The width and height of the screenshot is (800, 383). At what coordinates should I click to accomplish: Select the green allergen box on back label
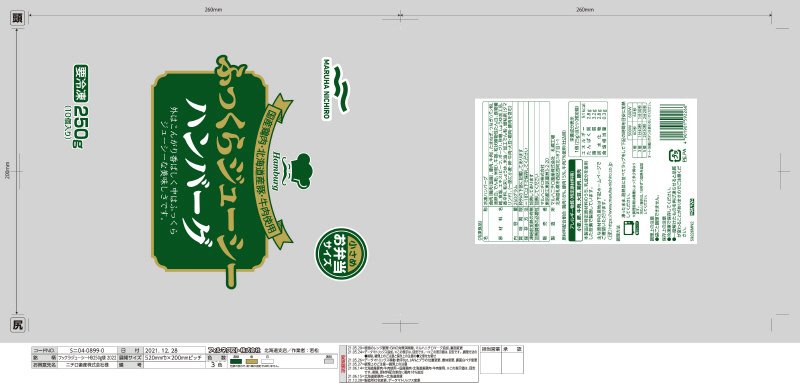coord(576,199)
